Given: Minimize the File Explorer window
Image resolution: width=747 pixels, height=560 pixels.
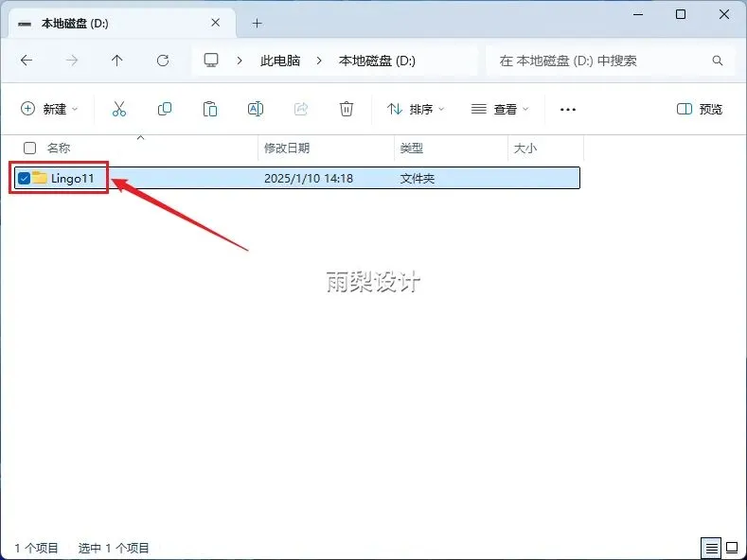Looking at the screenshot, I should (638, 14).
